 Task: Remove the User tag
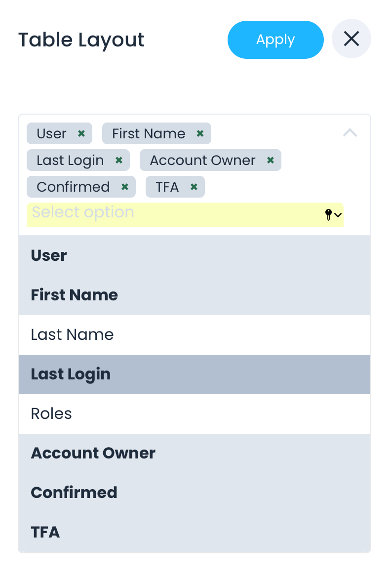pyautogui.click(x=81, y=133)
